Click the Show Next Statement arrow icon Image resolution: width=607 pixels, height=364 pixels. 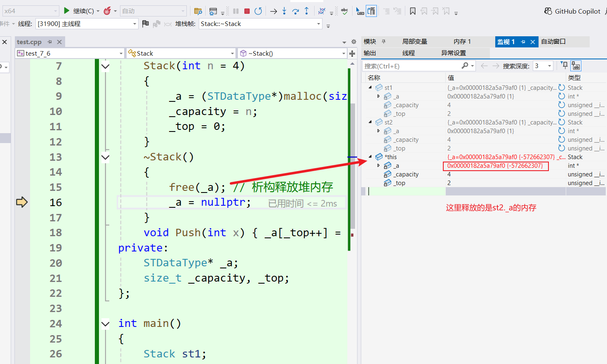273,11
